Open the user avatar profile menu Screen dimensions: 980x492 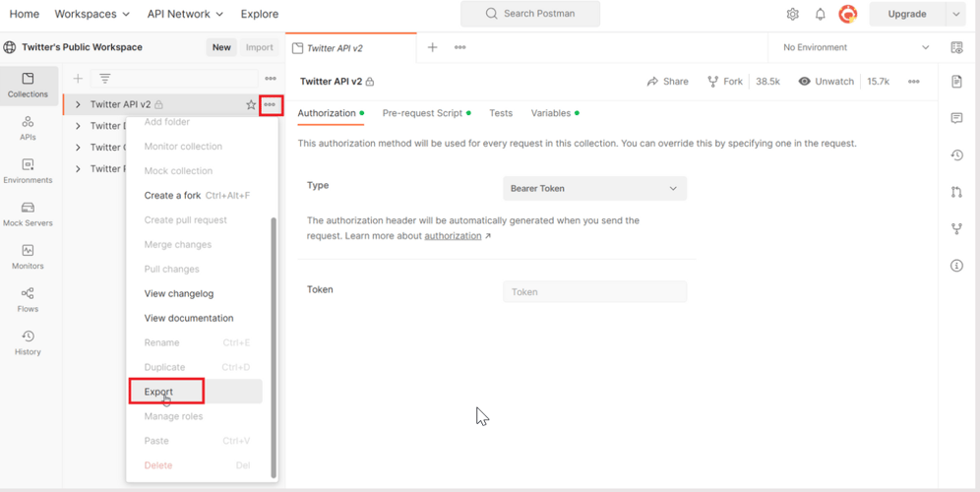847,14
